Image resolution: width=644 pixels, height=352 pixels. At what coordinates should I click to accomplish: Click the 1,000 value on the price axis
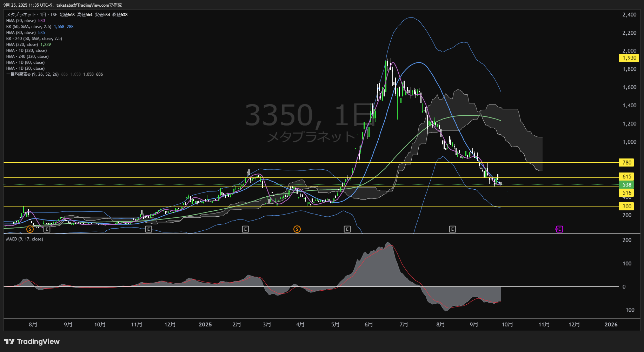629,142
